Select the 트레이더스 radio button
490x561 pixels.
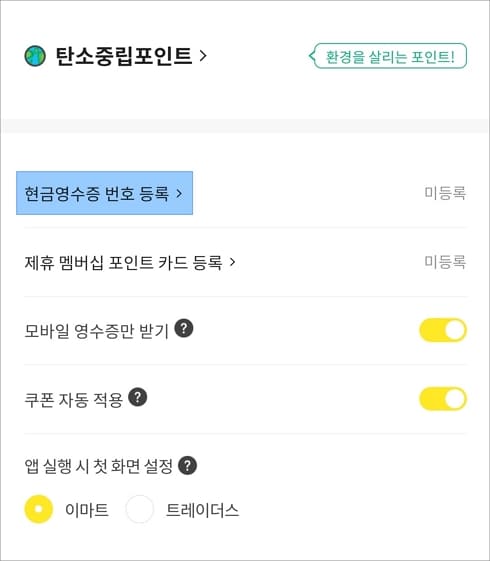pos(139,509)
